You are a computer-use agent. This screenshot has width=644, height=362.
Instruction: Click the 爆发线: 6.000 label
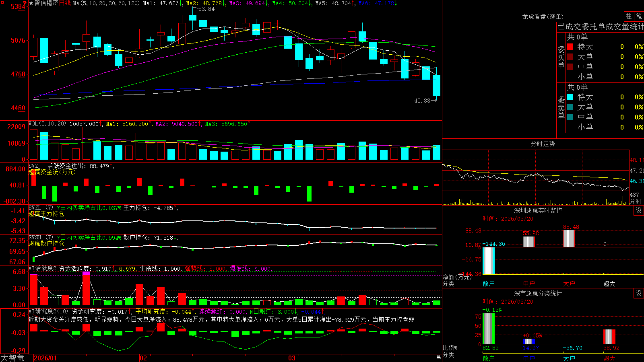click(x=251, y=268)
